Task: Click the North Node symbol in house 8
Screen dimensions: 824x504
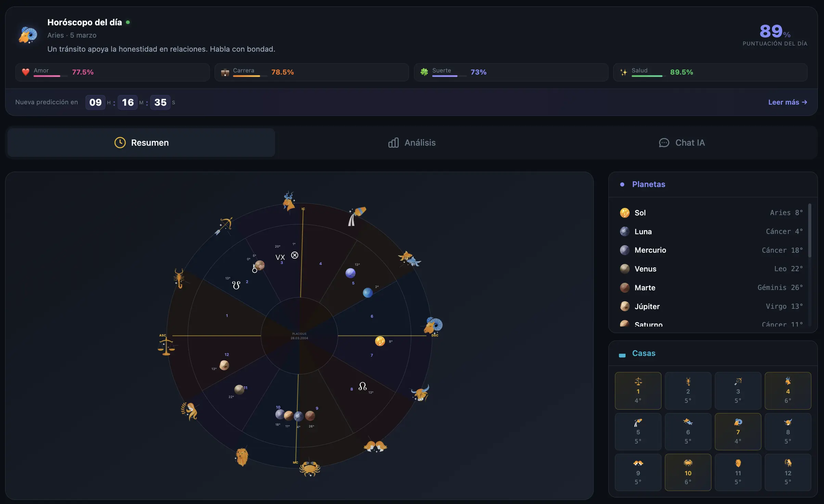Action: [362, 386]
